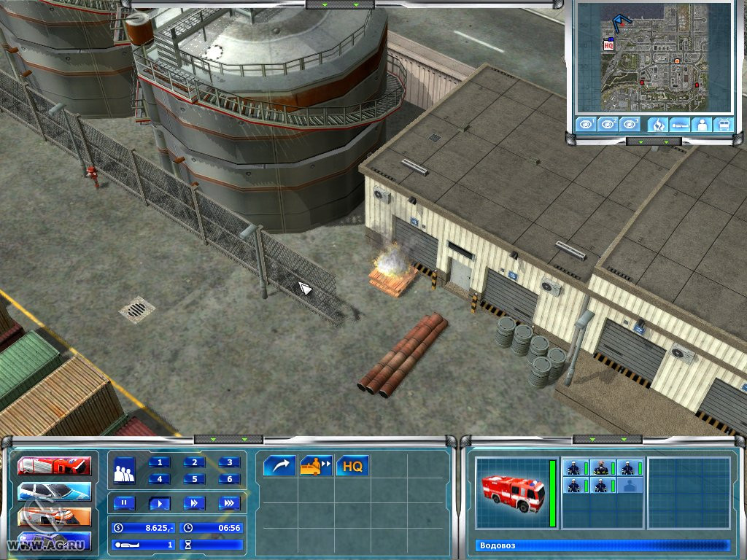Click the orange event marker on minimap
The image size is (747, 560).
point(676,61)
